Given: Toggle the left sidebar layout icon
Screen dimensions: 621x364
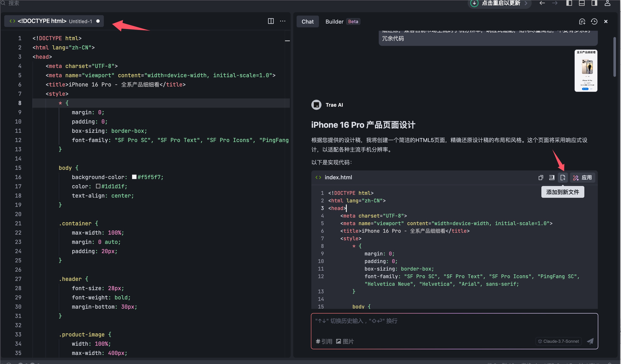Looking at the screenshot, I should (x=569, y=3).
